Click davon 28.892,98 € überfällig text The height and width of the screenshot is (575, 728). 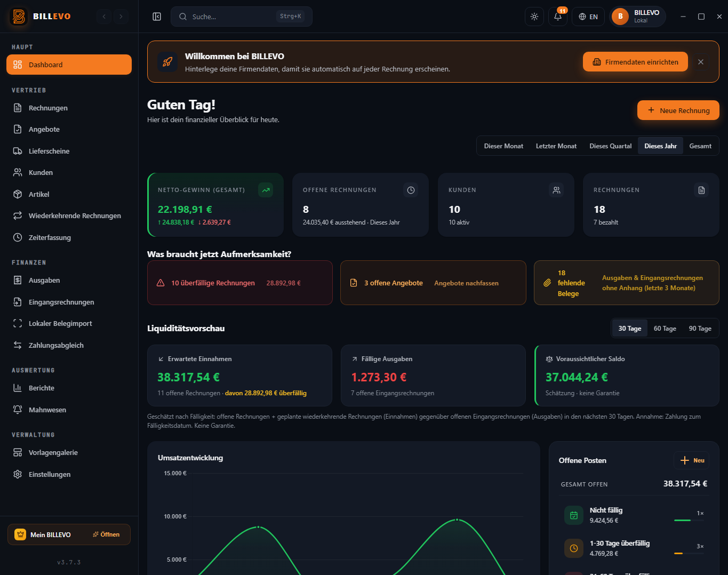tap(266, 393)
